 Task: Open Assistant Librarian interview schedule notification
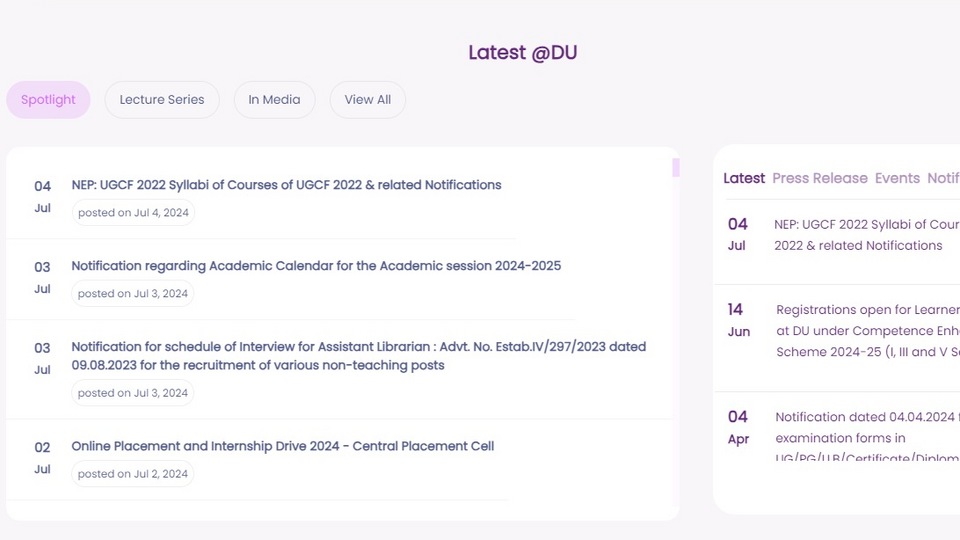[x=359, y=356]
